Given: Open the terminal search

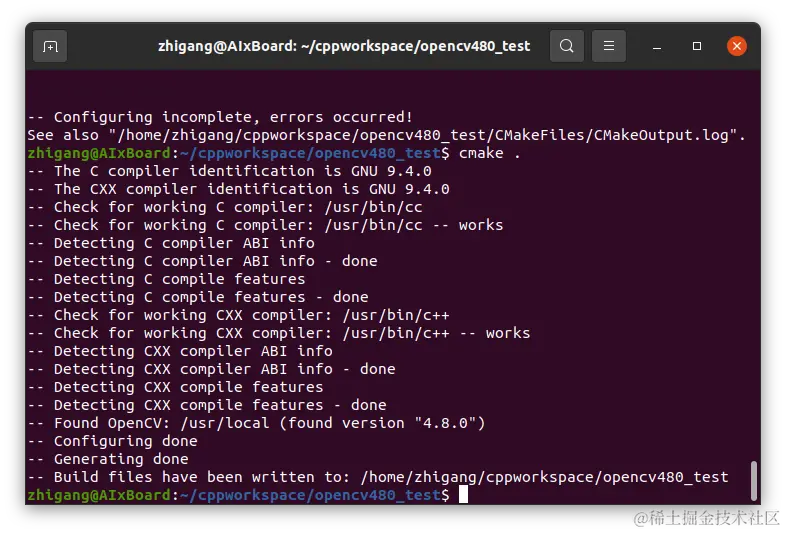Looking at the screenshot, I should pos(566,46).
